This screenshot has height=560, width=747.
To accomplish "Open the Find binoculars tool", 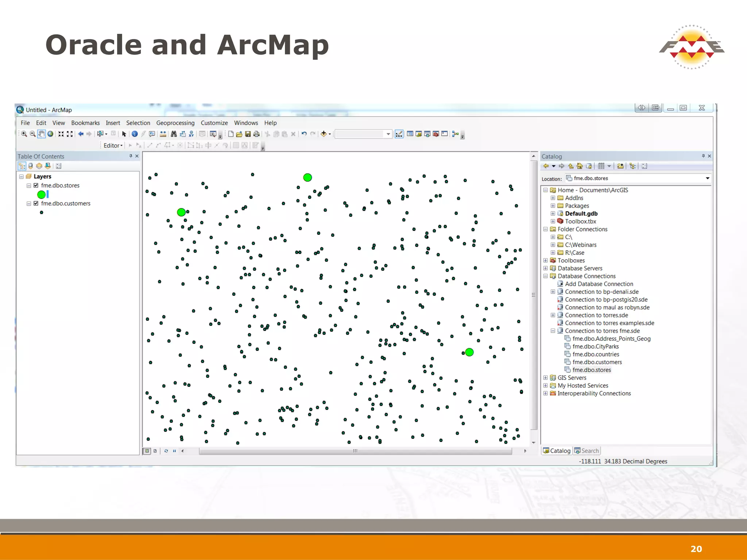I will (x=174, y=134).
